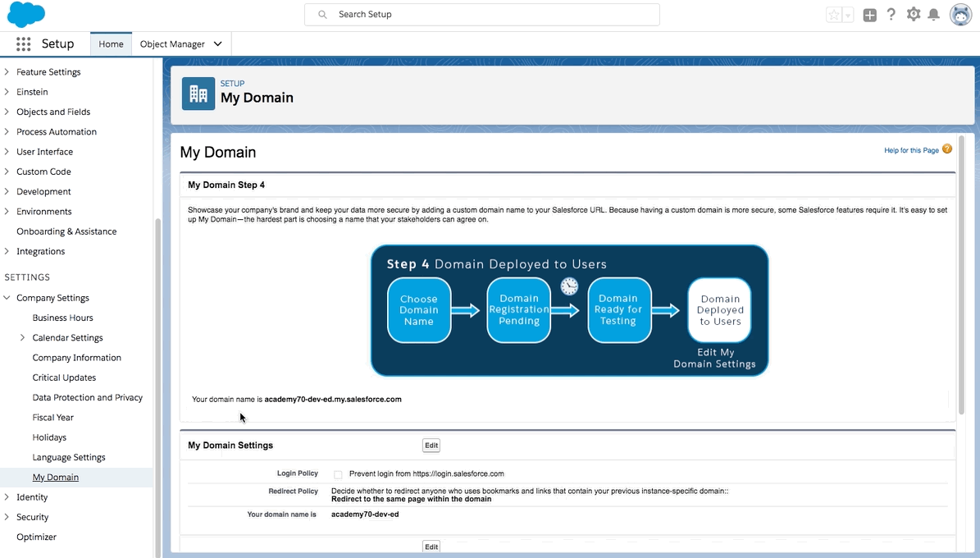Expand Identity node

coord(7,497)
